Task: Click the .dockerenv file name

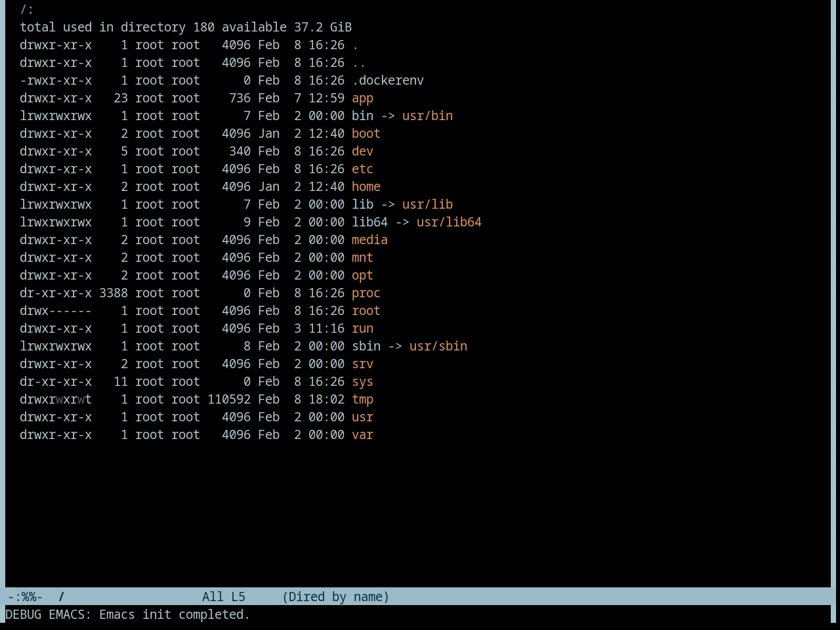Action: (x=388, y=81)
